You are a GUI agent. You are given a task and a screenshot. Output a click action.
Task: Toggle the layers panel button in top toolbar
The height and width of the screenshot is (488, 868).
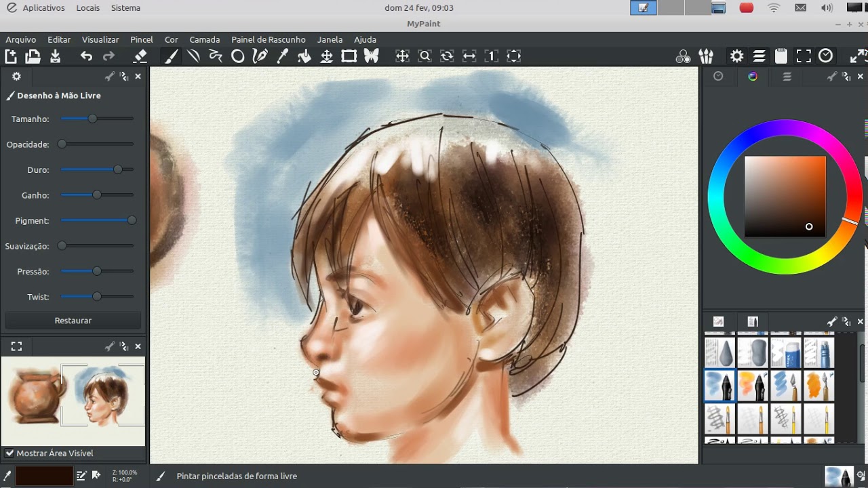point(759,56)
